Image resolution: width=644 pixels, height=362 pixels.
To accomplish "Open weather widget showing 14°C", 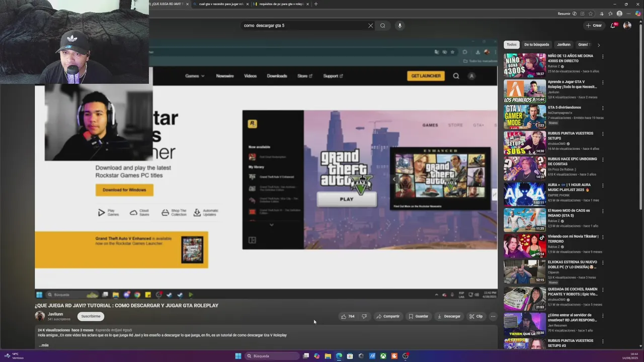I will coord(15,356).
